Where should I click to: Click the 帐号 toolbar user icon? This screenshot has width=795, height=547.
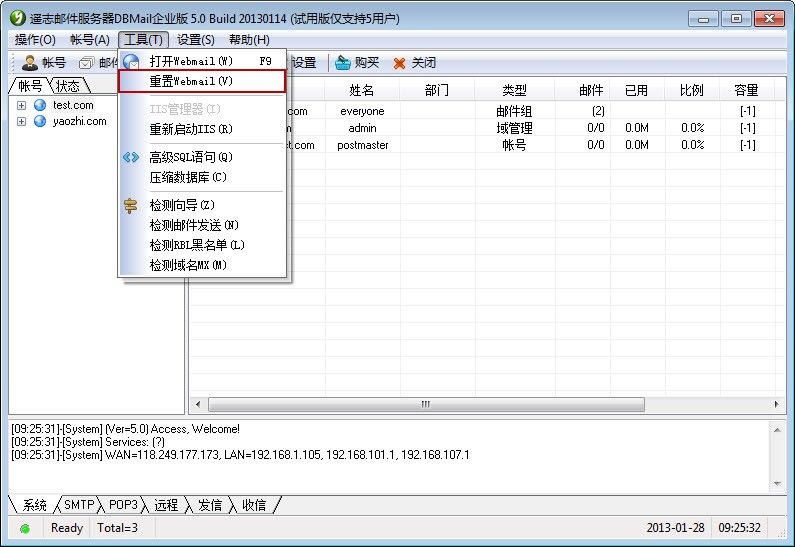tap(30, 63)
